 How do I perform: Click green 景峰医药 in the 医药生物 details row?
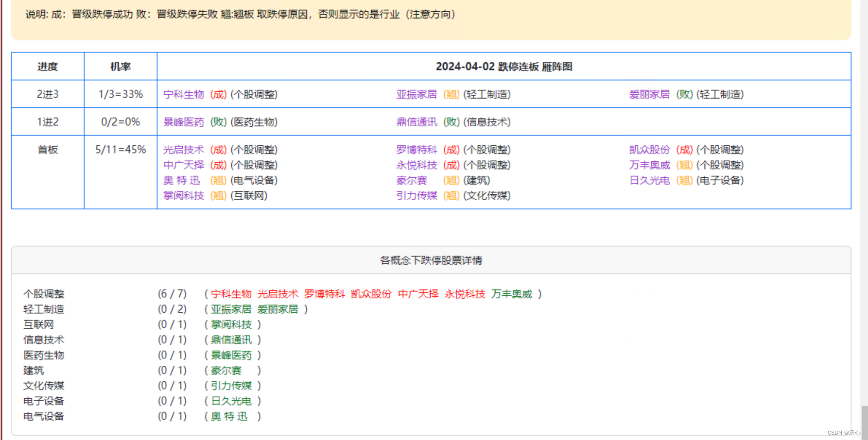coord(231,355)
